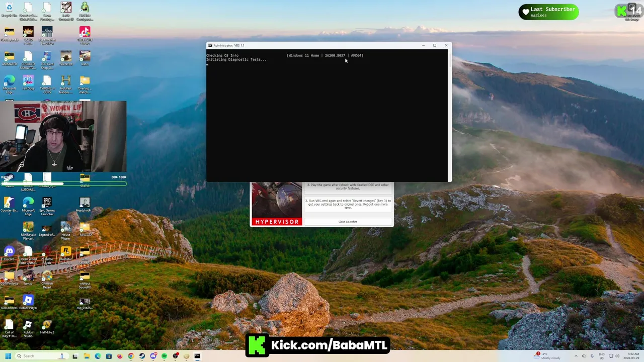The width and height of the screenshot is (644, 362).
Task: Launch the Supermarket Simulator desktop icon
Action: point(47,34)
